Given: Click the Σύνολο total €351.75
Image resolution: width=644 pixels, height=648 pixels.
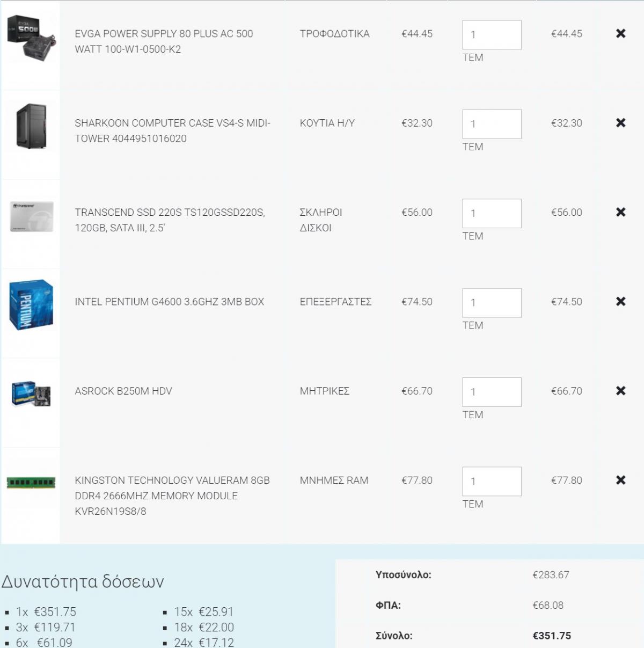Looking at the screenshot, I should click(552, 636).
